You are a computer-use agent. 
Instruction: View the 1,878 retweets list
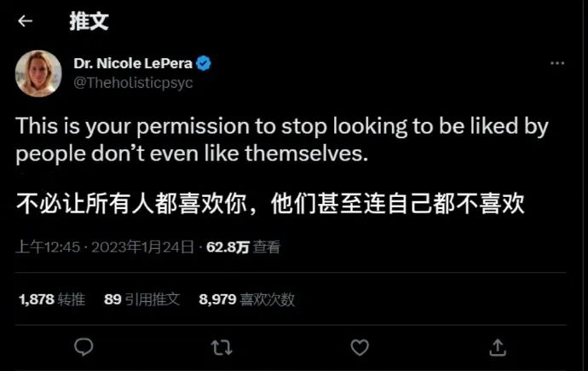pyautogui.click(x=52, y=299)
